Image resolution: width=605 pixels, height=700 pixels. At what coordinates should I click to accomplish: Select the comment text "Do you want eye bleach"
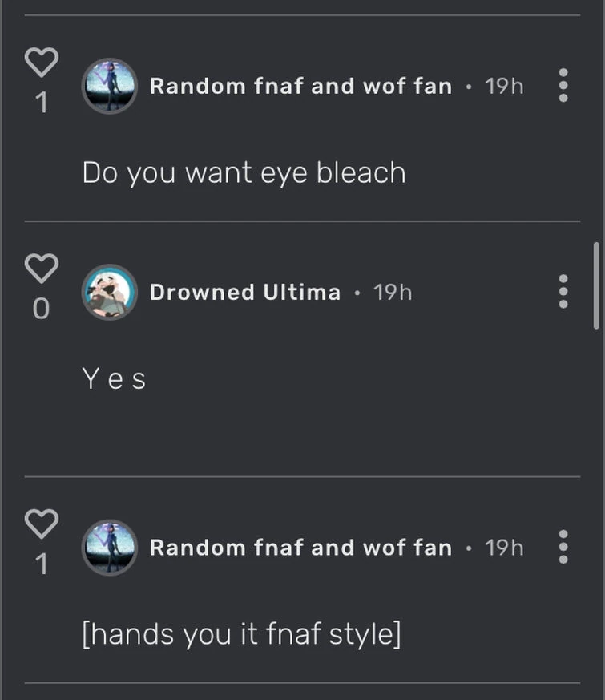click(244, 172)
